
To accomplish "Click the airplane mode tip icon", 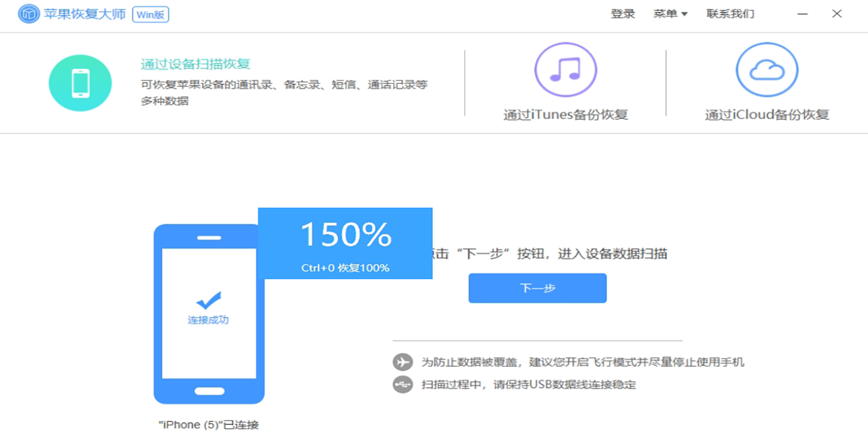I will coord(402,362).
